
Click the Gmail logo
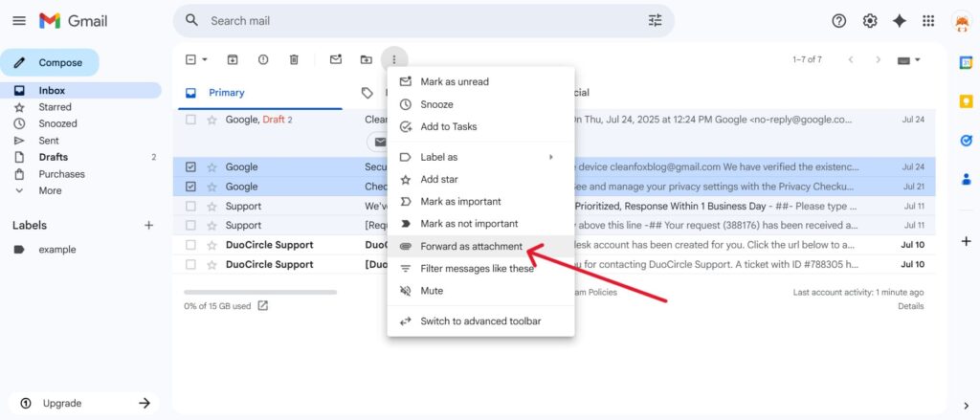tap(73, 21)
